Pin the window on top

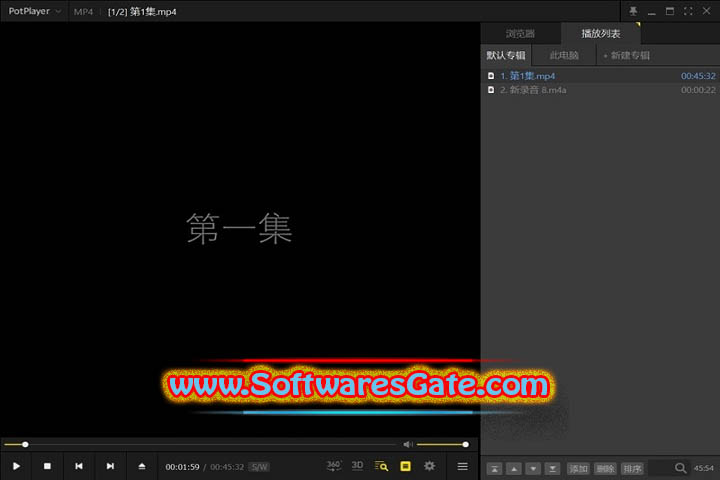point(633,11)
